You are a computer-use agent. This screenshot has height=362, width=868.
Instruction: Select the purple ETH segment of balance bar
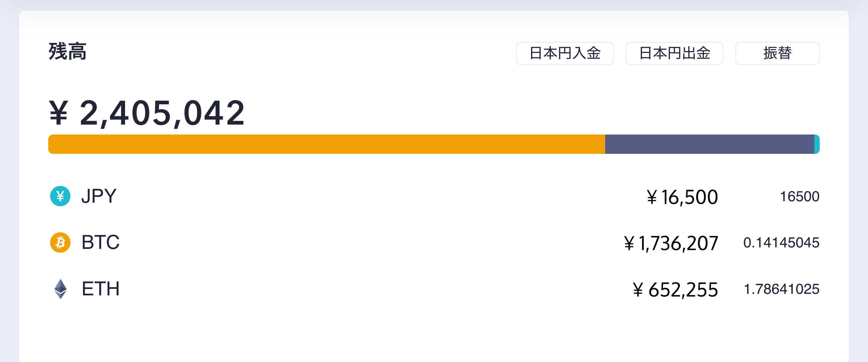coord(709,144)
